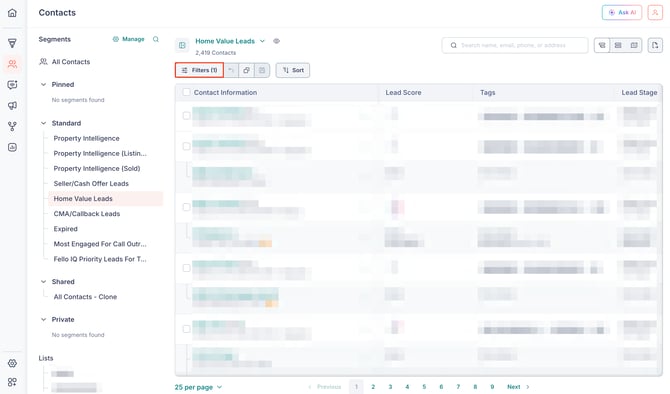Viewport: 670px width, 394px height.
Task: Focus the contact search field
Action: [515, 45]
